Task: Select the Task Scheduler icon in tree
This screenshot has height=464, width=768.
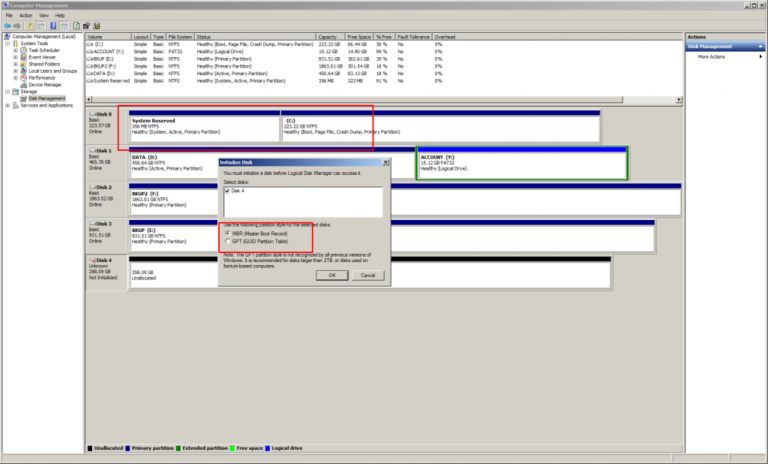Action: [x=23, y=50]
